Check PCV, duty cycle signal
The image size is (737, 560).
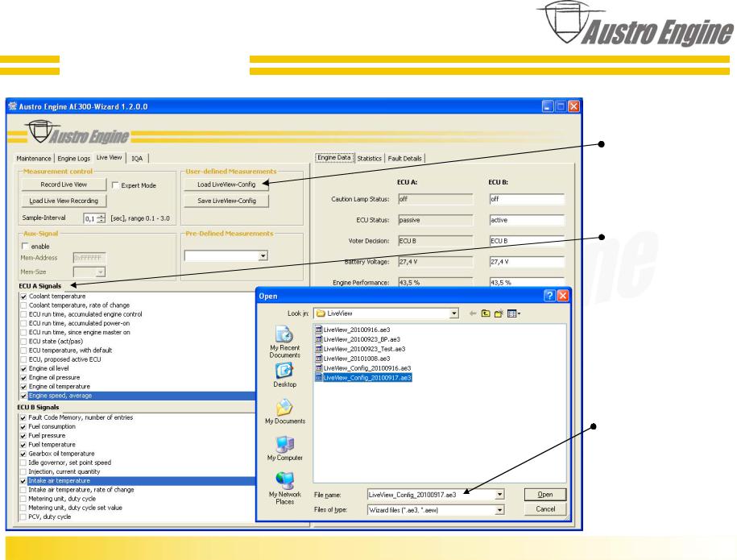click(23, 517)
